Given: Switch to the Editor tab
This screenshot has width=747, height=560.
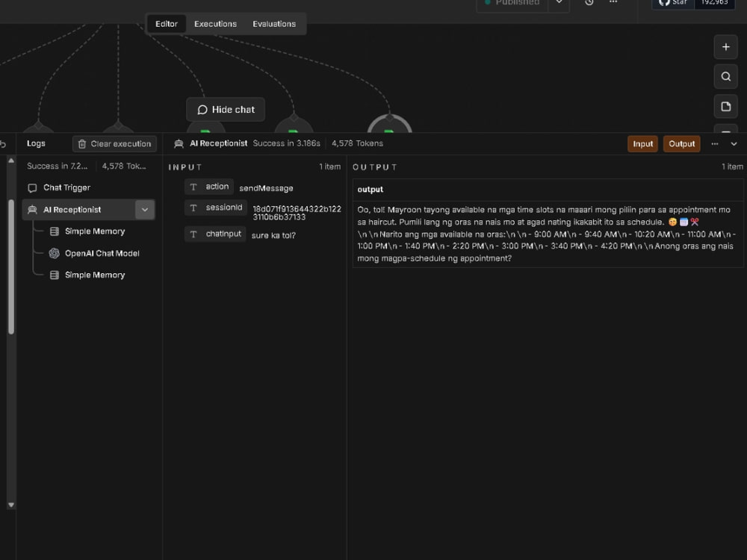Looking at the screenshot, I should (167, 24).
